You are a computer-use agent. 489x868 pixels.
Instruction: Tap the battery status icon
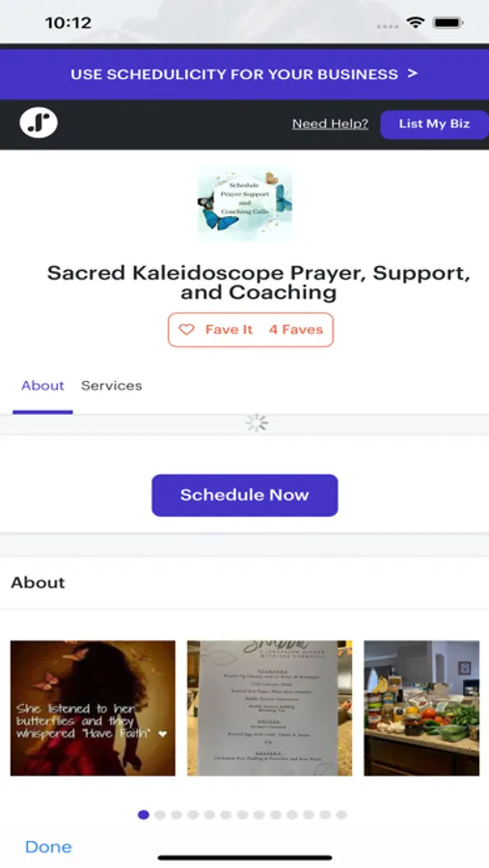point(448,23)
